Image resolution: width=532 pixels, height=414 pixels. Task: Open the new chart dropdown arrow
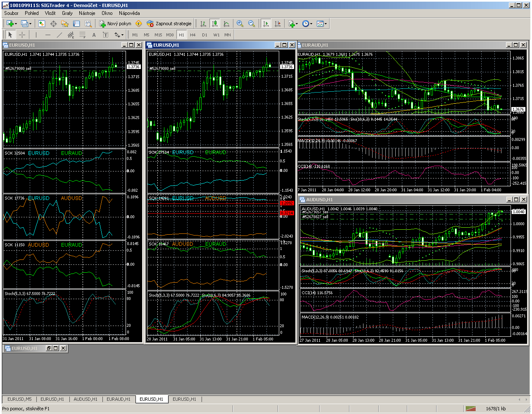(16, 24)
